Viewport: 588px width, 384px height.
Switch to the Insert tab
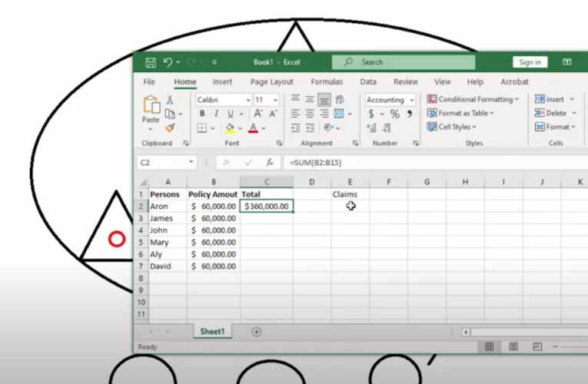coord(222,81)
